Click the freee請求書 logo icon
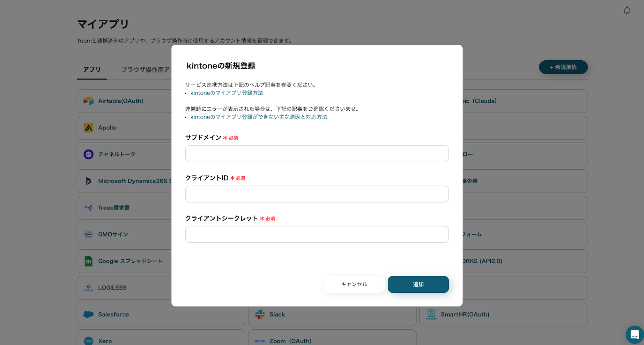 point(89,207)
